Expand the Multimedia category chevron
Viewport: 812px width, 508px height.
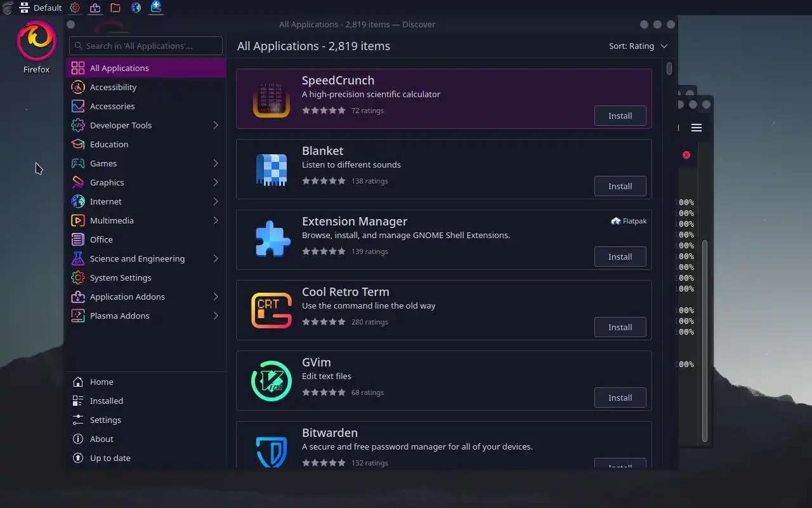(x=216, y=220)
